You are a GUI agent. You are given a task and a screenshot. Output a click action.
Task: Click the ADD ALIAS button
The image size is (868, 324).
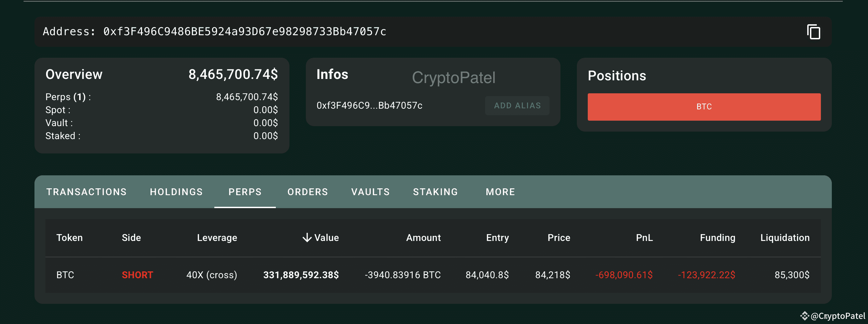[517, 106]
